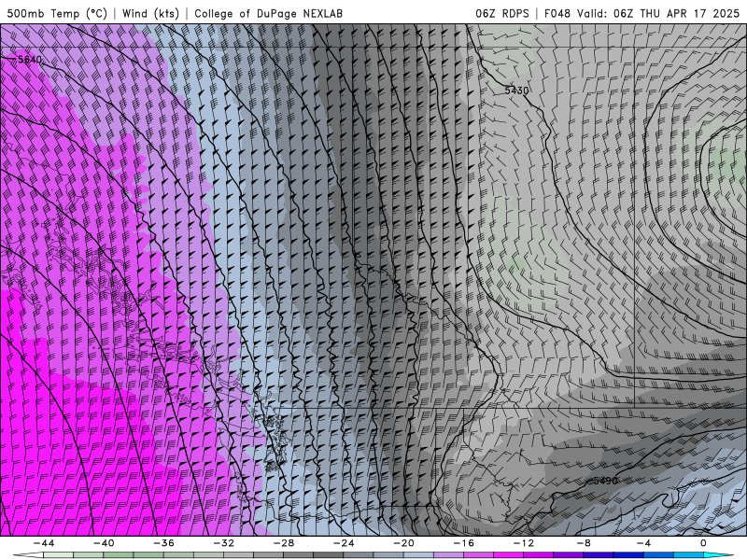Viewport: 747px width, 560px height.
Task: Click the -36 color scale tick label
Action: (163, 543)
